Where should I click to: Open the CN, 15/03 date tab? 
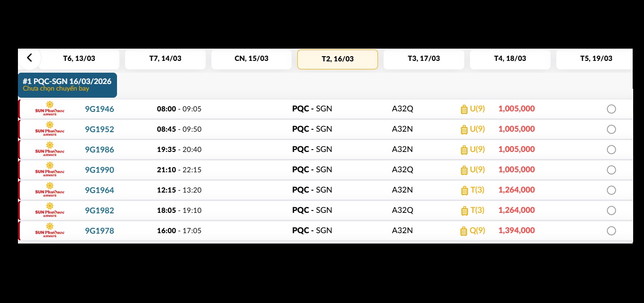point(251,59)
